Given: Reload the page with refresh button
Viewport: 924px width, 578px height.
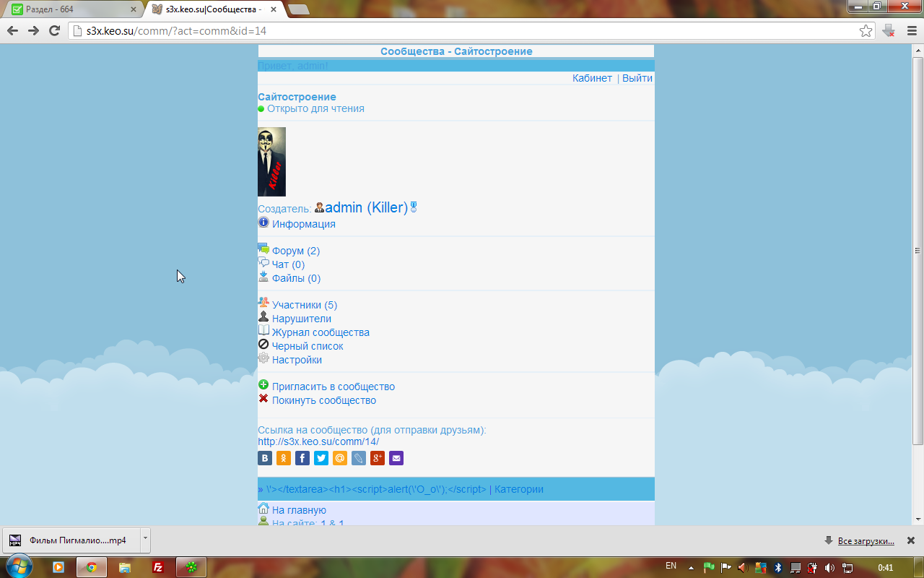Looking at the screenshot, I should [x=54, y=30].
